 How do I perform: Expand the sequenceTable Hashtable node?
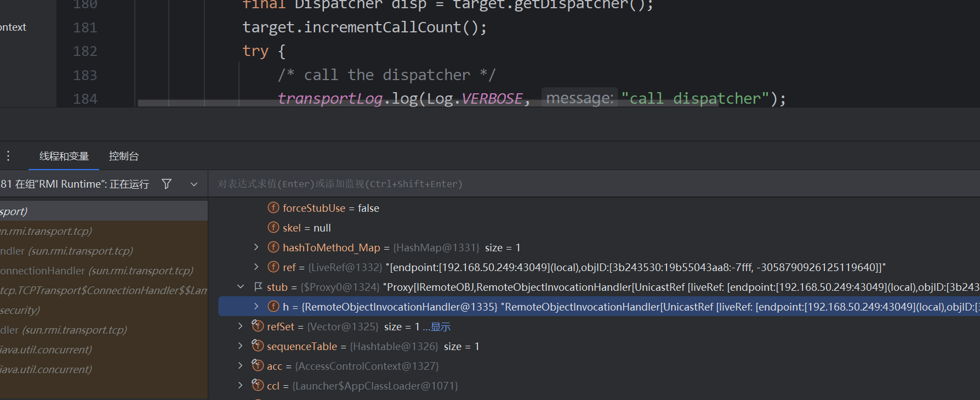coord(241,346)
